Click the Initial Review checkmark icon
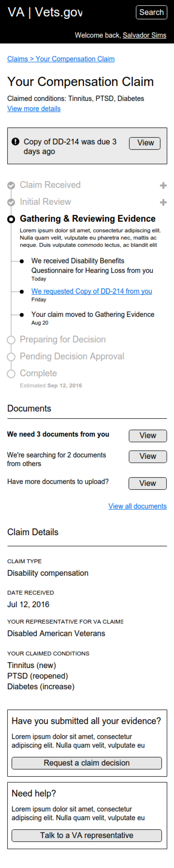174x868 pixels. pos(11,202)
